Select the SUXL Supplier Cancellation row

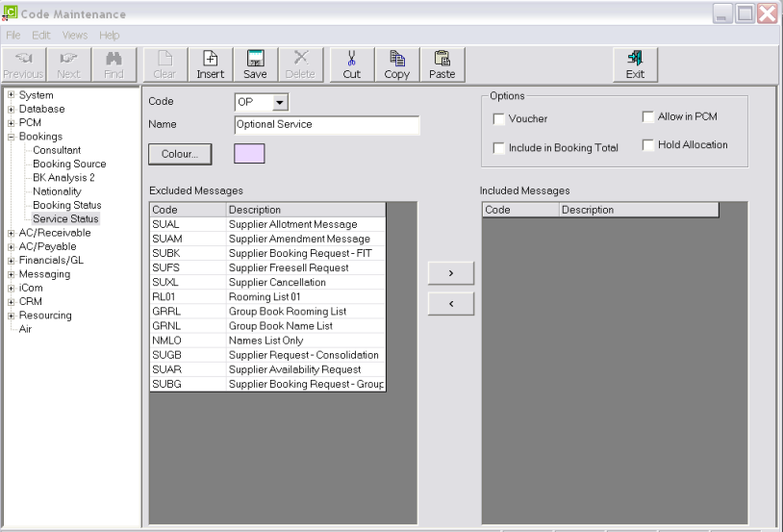pos(267,282)
